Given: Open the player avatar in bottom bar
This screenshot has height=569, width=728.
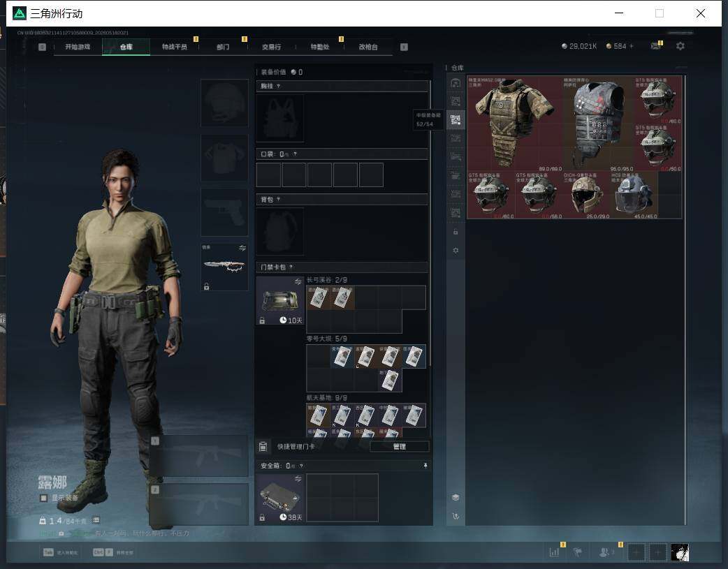Looking at the screenshot, I should coord(680,552).
